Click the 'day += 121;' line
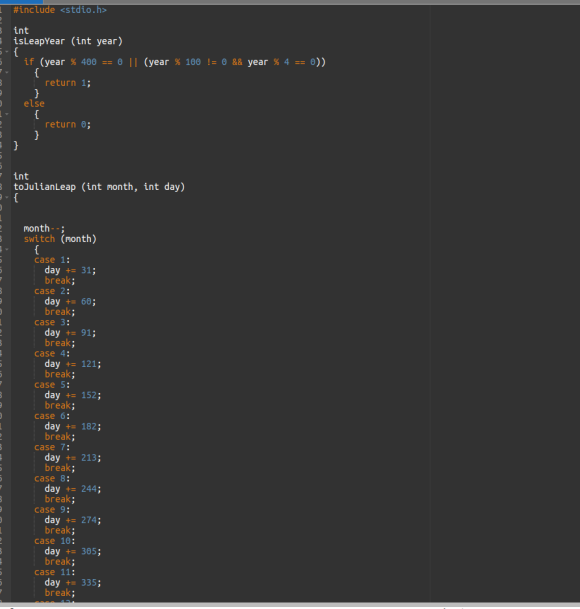The width and height of the screenshot is (580, 609). tap(73, 364)
